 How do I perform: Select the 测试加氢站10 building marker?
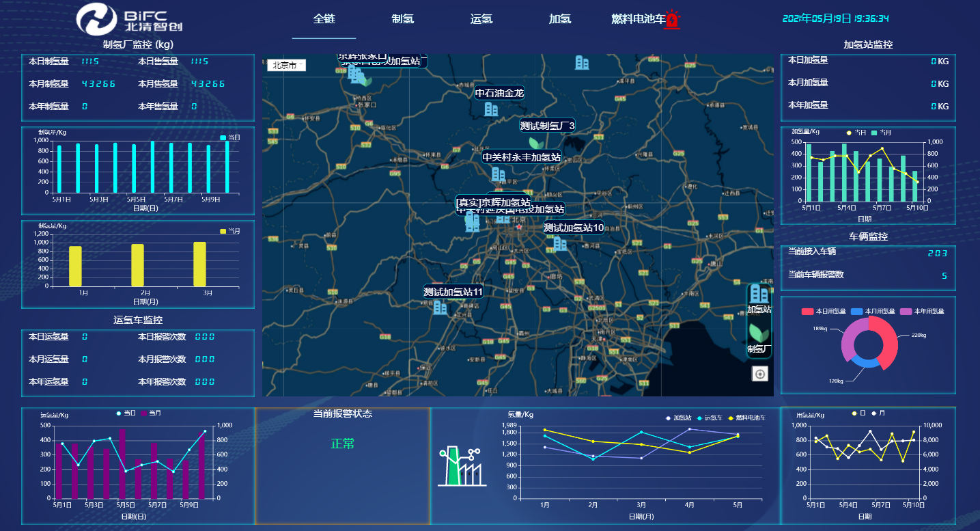point(560,243)
